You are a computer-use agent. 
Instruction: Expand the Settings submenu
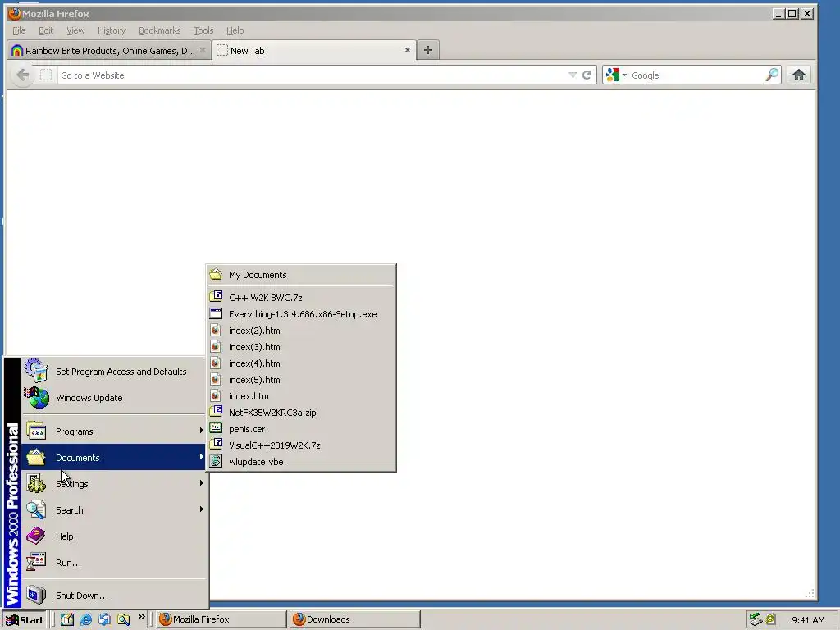[x=113, y=484]
